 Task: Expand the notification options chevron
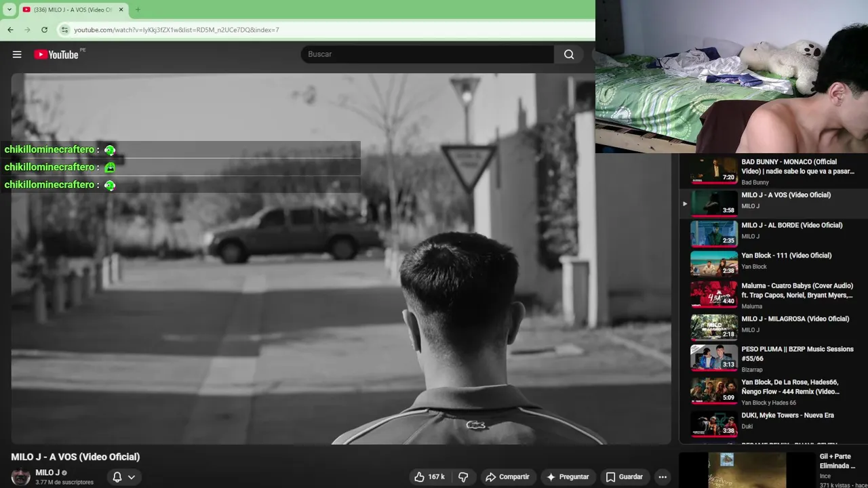click(132, 476)
